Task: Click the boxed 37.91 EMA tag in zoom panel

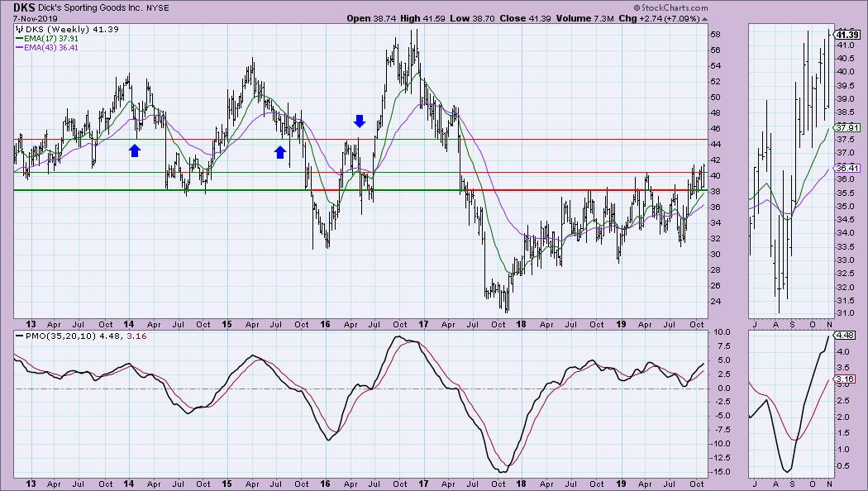Action: [847, 127]
